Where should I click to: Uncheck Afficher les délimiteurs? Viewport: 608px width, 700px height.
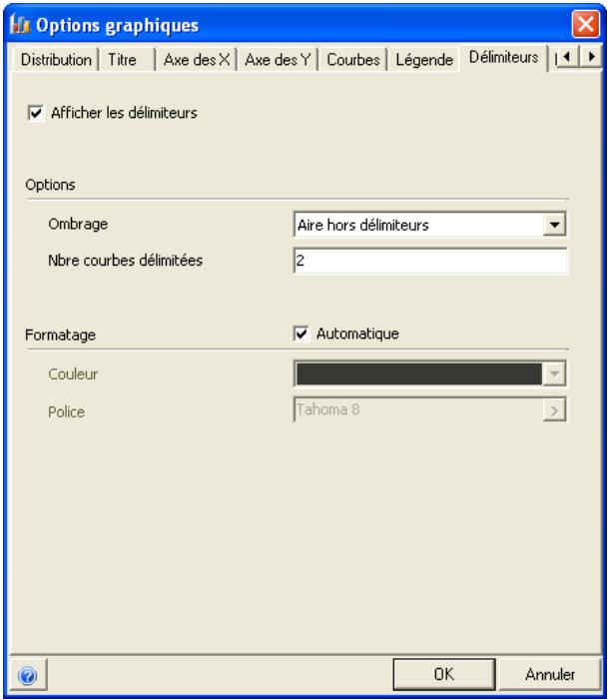(x=35, y=113)
